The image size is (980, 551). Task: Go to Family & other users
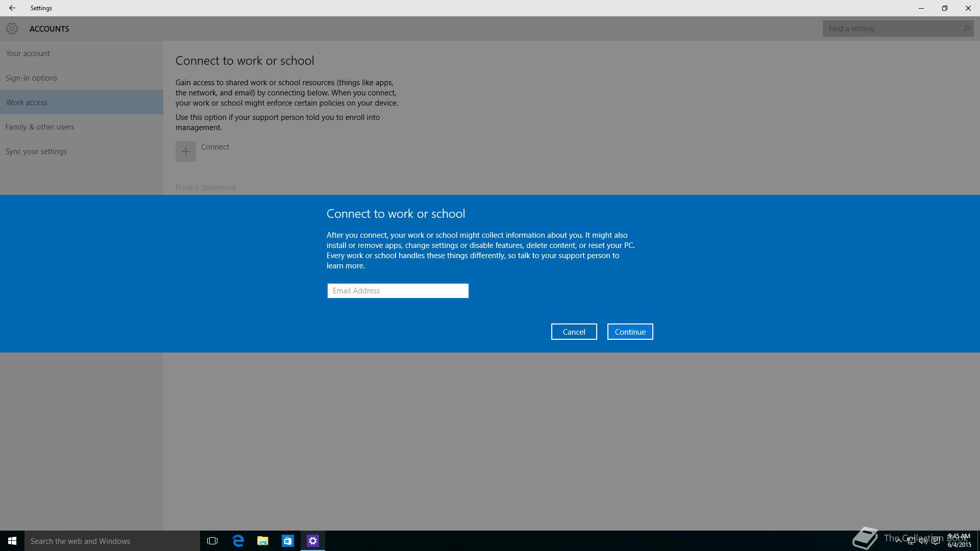coord(40,127)
